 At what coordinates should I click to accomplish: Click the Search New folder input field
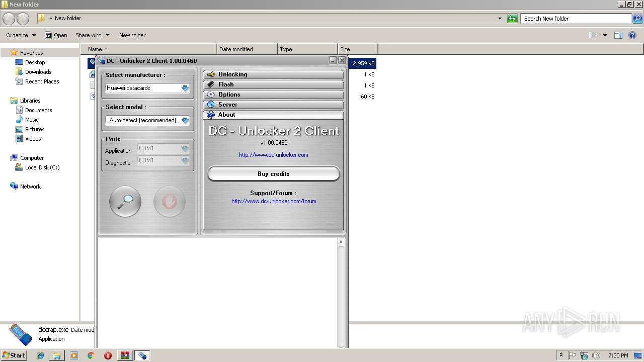click(577, 19)
